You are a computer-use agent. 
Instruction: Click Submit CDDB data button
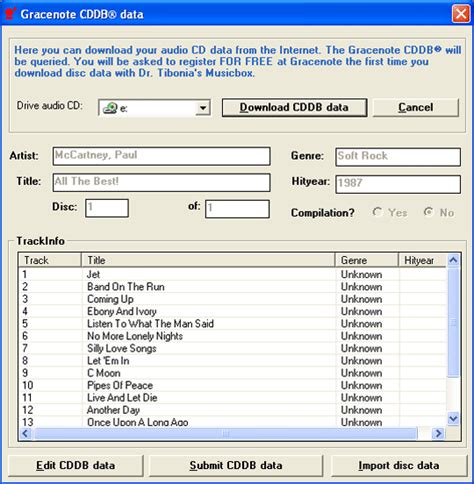[x=236, y=465]
